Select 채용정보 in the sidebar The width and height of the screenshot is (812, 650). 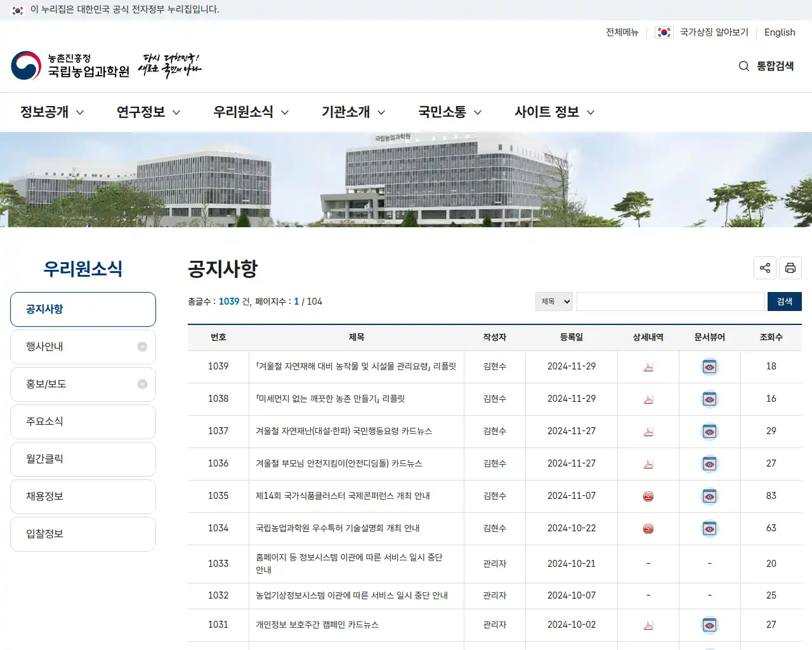83,496
